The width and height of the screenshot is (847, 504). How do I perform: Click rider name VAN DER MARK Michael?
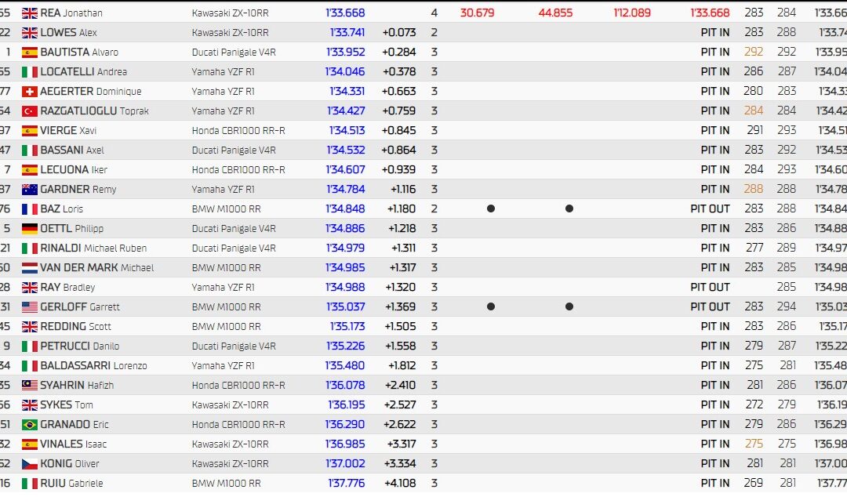[x=97, y=267]
